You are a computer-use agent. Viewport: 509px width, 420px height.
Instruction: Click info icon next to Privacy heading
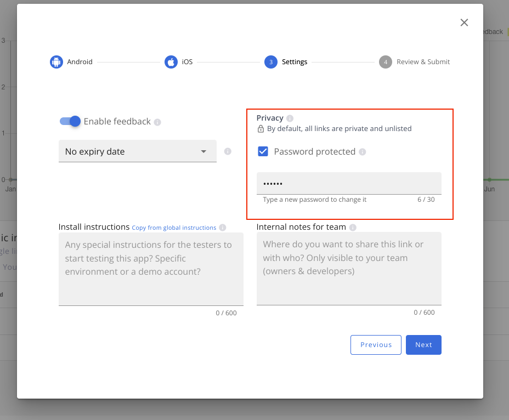290,118
